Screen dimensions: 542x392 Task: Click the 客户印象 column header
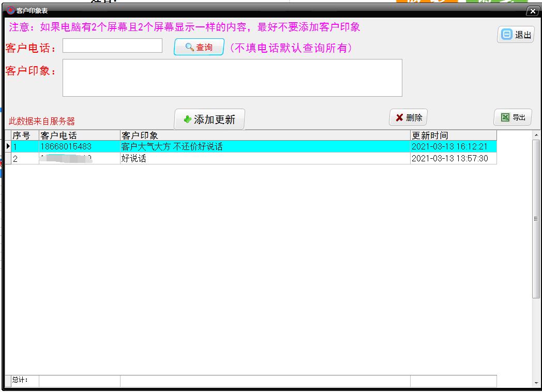265,135
